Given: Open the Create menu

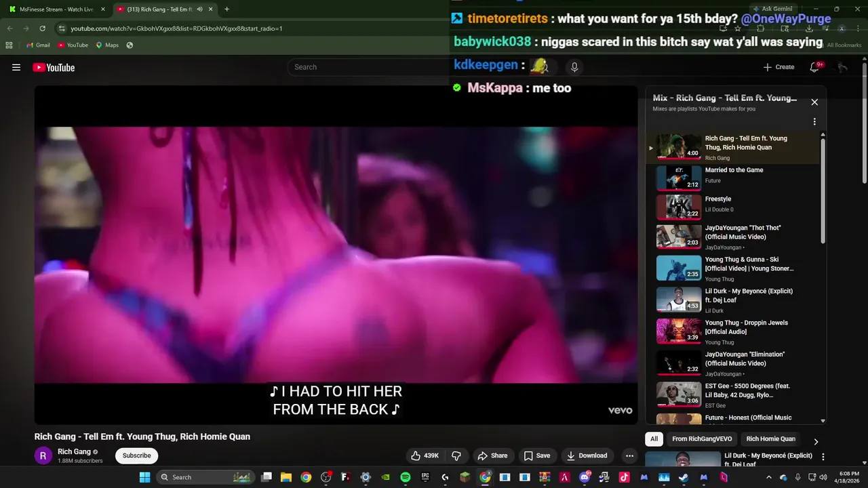Looking at the screenshot, I should tap(778, 67).
